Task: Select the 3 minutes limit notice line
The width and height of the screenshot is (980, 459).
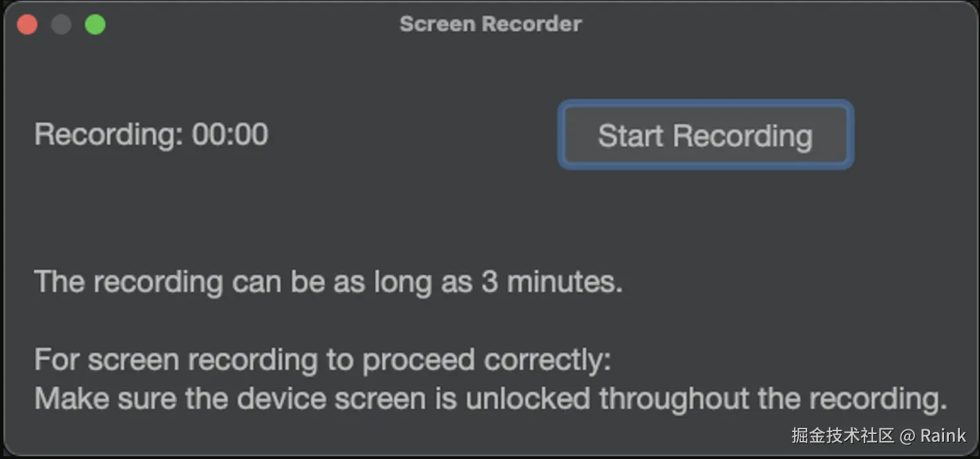Action: coord(328,282)
